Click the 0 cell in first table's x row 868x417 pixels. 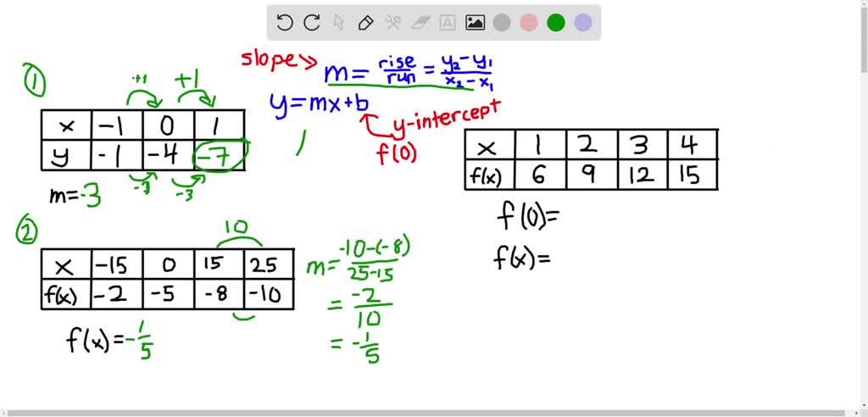[169, 125]
